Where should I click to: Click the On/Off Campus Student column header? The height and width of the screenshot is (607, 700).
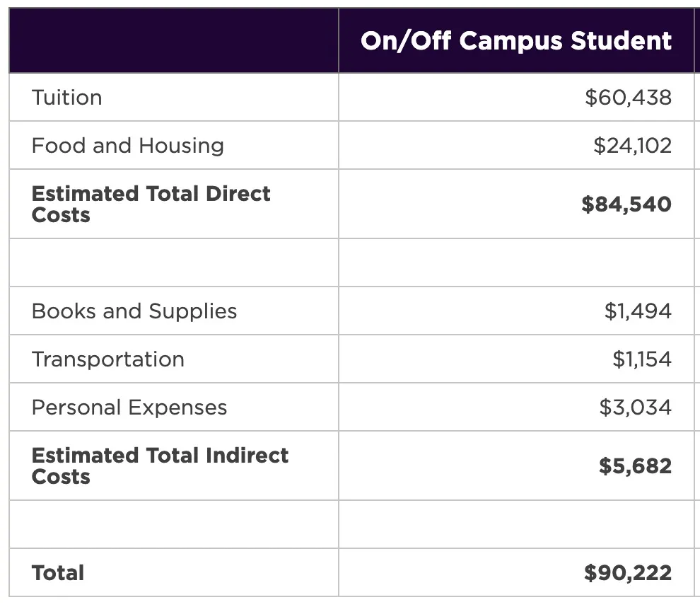pyautogui.click(x=515, y=41)
